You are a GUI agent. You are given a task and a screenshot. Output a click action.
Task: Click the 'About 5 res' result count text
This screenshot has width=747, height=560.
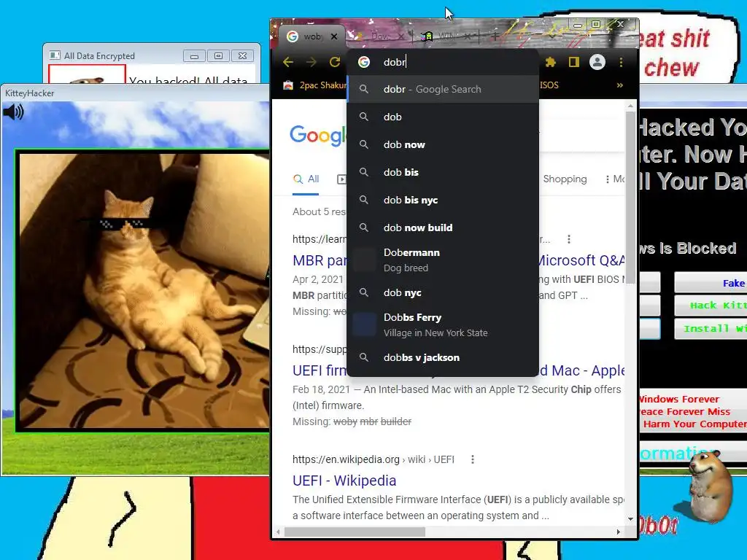pos(320,211)
